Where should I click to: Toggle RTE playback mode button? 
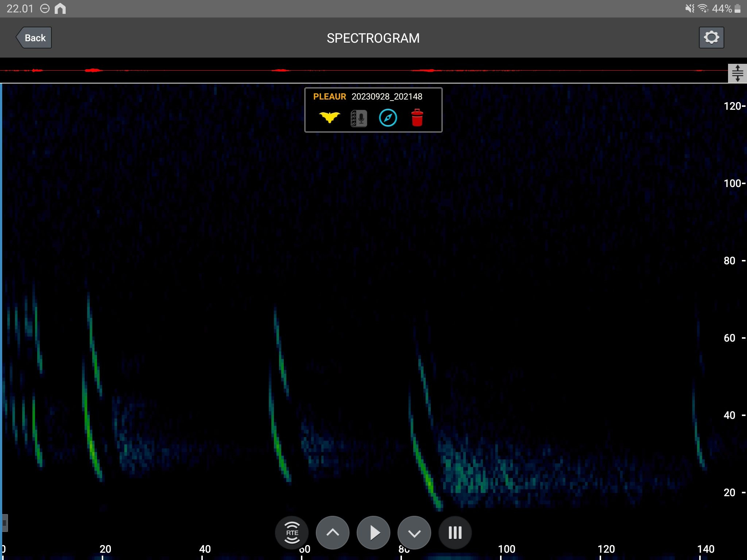click(292, 533)
